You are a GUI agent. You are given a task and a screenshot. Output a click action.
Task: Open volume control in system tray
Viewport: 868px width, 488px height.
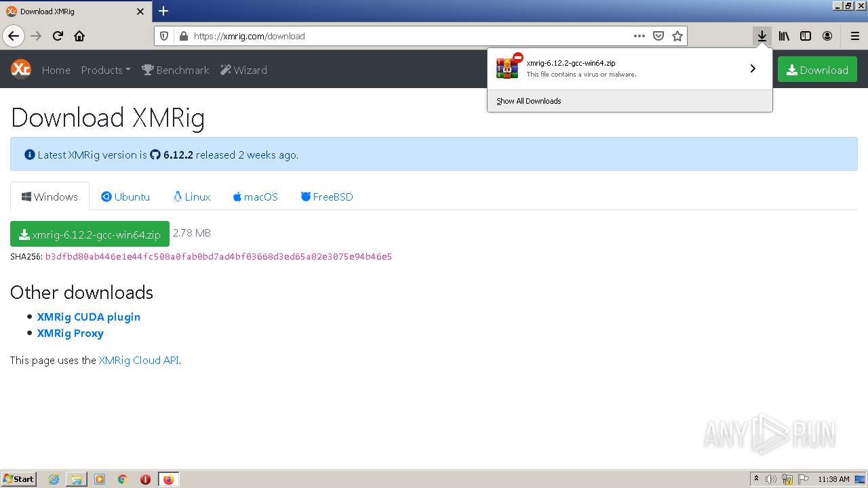(771, 479)
